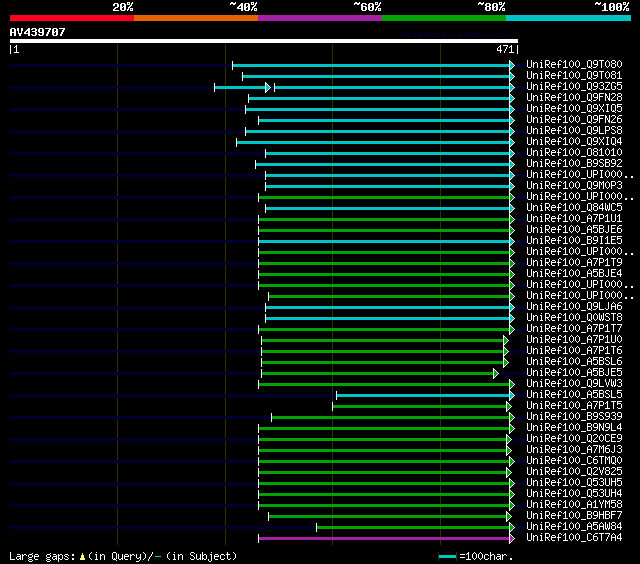Click the query end position 471
640x564 pixels.
click(x=505, y=49)
